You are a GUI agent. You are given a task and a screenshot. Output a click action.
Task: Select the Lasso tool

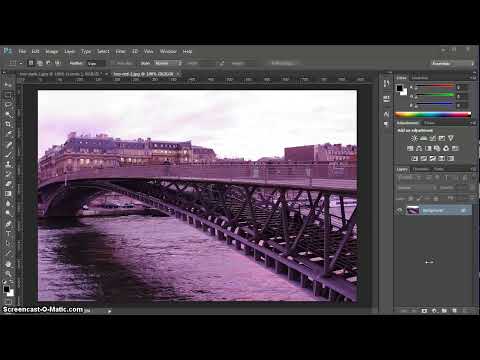click(x=8, y=105)
